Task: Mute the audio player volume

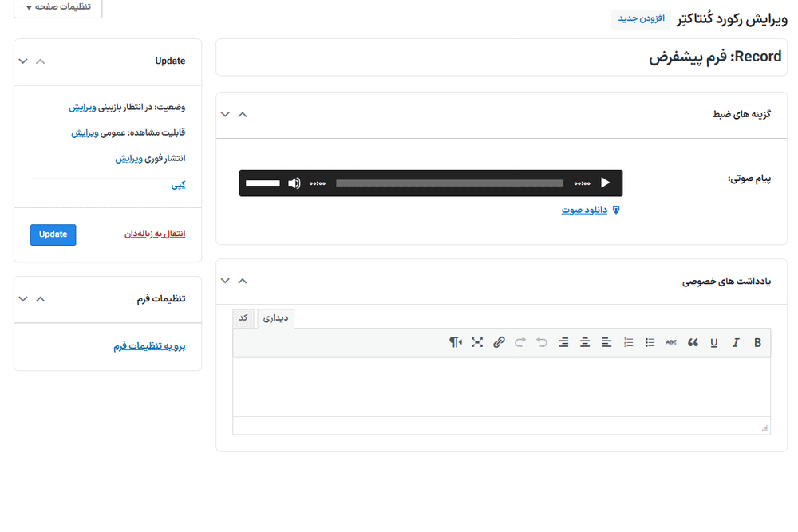Action: pos(294,183)
